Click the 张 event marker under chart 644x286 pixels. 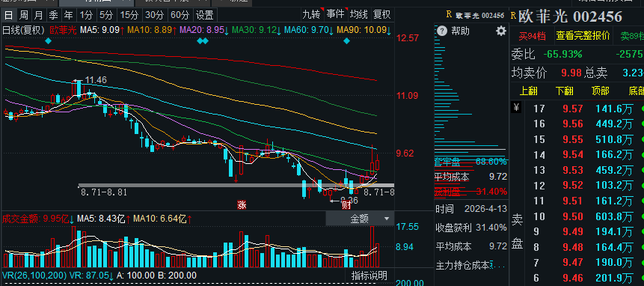(x=242, y=205)
